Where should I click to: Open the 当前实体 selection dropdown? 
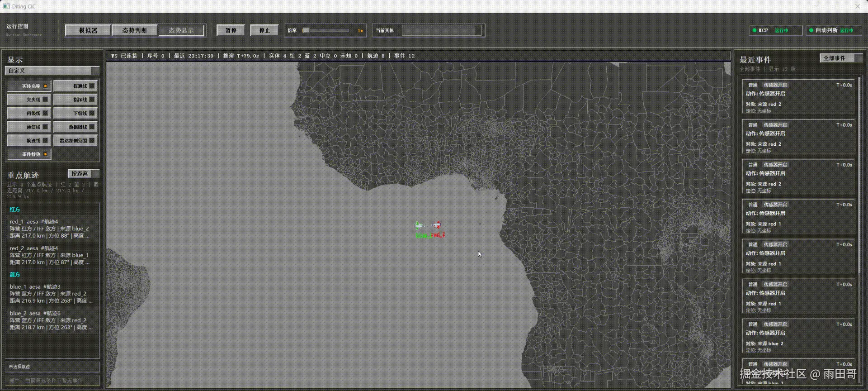pos(442,30)
